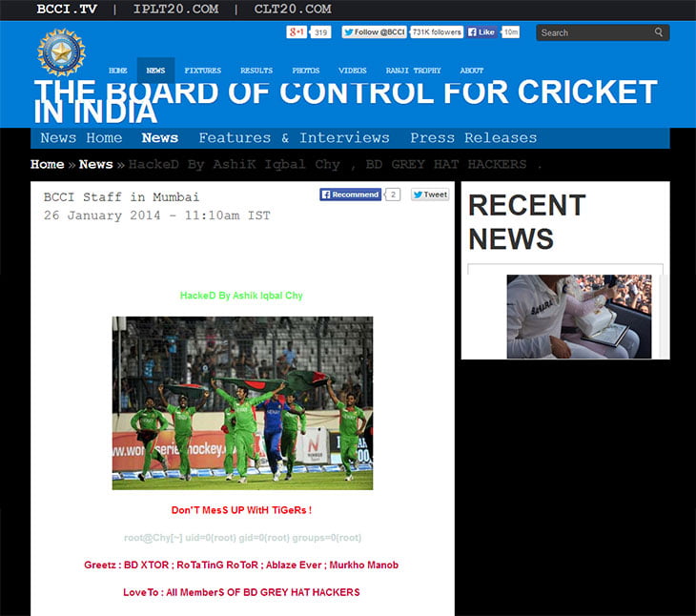The image size is (696, 616).
Task: Open CLT20.COM link in top bar
Action: [x=293, y=9]
